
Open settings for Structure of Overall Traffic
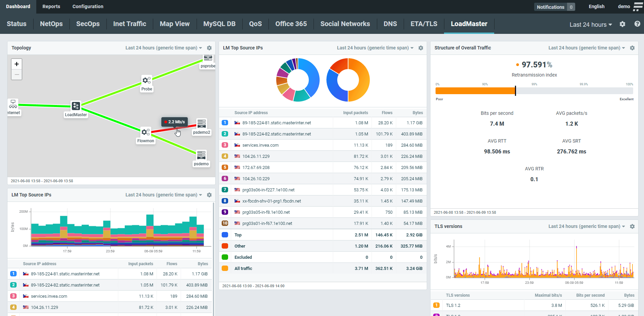click(632, 48)
